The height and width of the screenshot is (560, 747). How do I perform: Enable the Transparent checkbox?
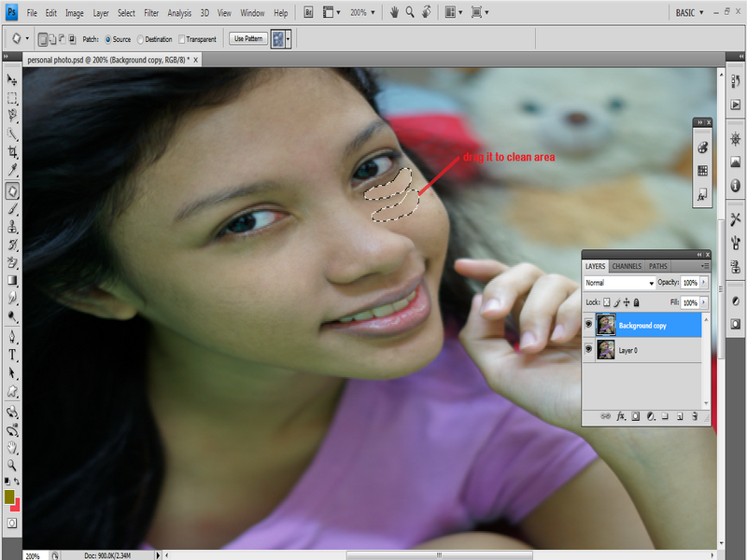(x=182, y=39)
